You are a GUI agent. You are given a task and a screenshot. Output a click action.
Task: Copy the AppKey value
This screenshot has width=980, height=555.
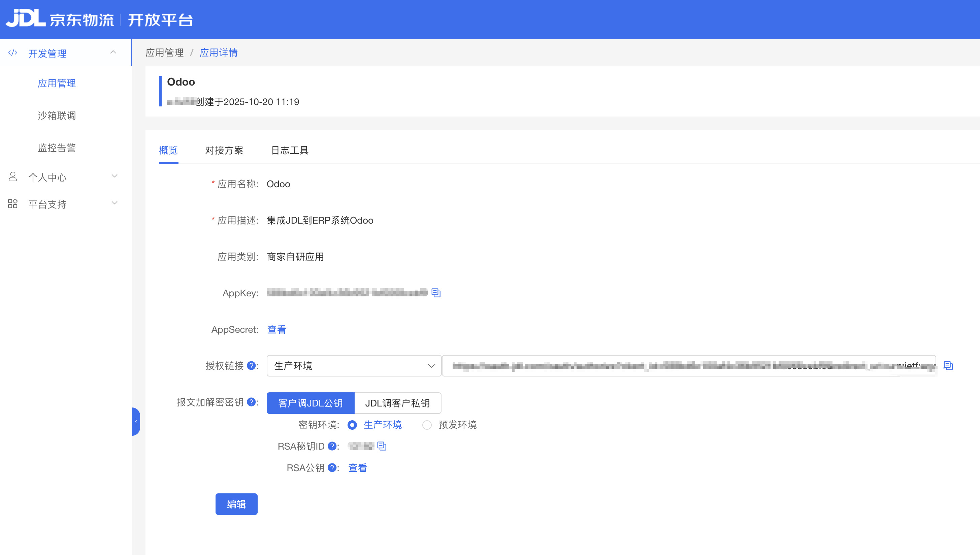[436, 293]
